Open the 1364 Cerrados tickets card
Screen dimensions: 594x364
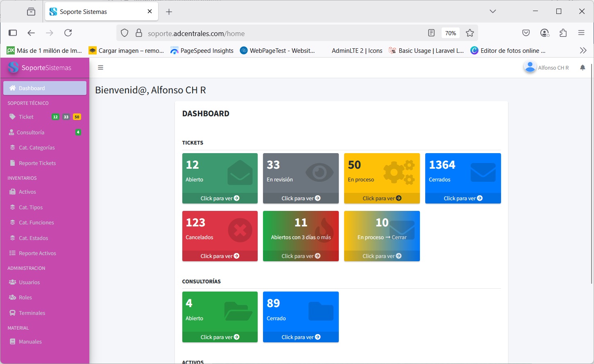[463, 173]
